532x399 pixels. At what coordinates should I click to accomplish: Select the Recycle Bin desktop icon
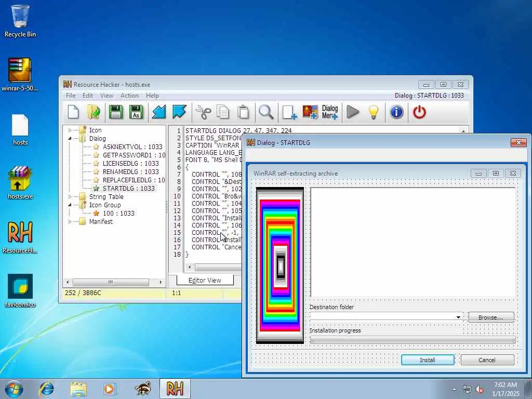20,21
